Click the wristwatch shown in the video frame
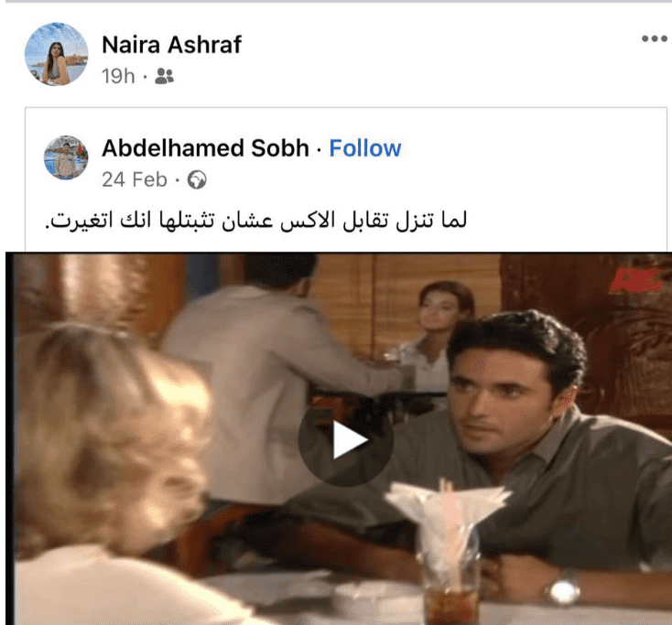Viewport: 672px width, 625px height. [564, 588]
